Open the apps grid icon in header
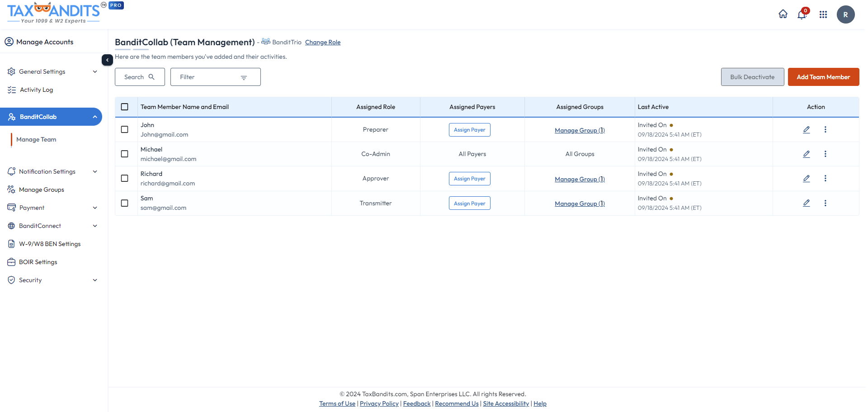868x412 pixels. (x=823, y=14)
